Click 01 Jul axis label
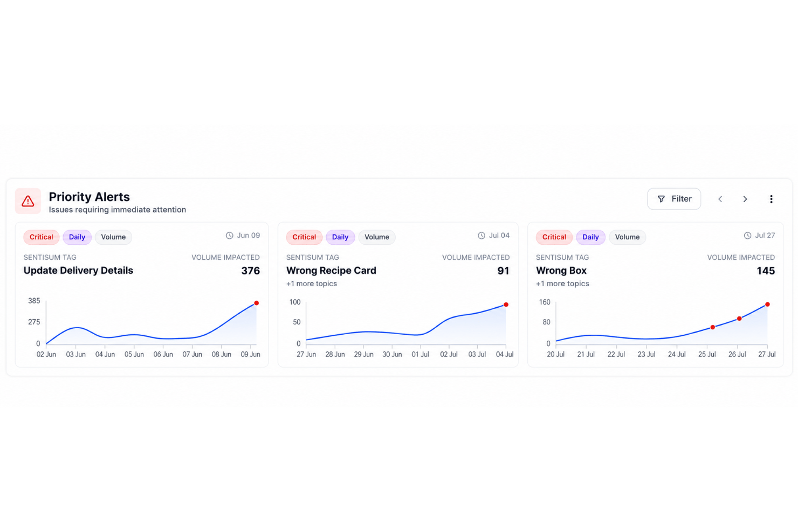This screenshot has height=532, width=798. (420, 354)
